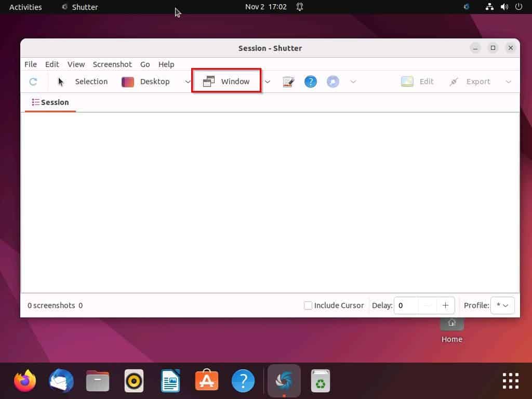Open the View menu
The height and width of the screenshot is (399, 532).
tap(76, 64)
